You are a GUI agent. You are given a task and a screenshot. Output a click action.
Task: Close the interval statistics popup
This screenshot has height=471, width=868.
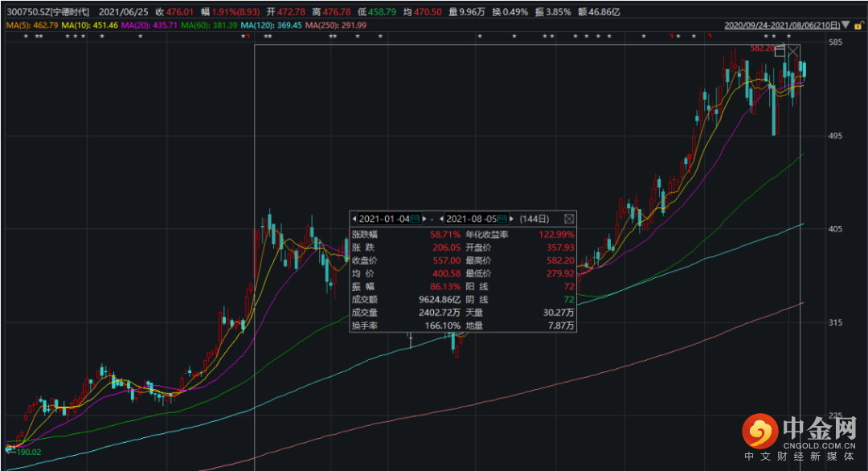tap(568, 219)
